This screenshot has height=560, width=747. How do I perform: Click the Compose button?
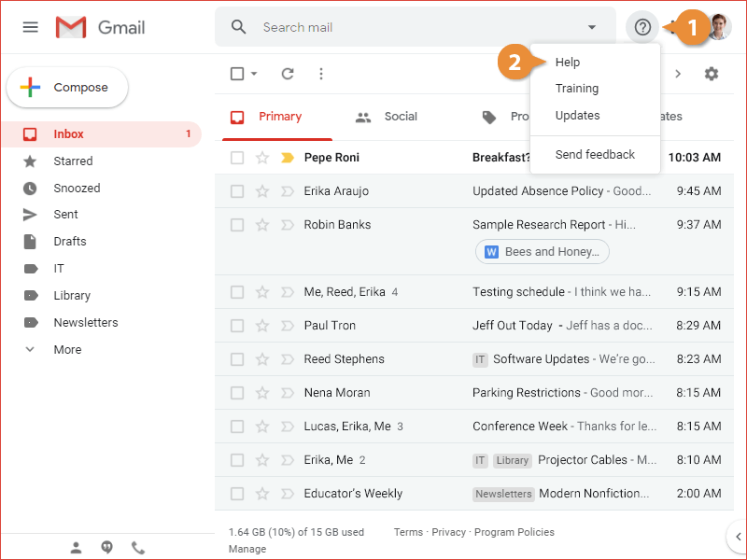67,88
